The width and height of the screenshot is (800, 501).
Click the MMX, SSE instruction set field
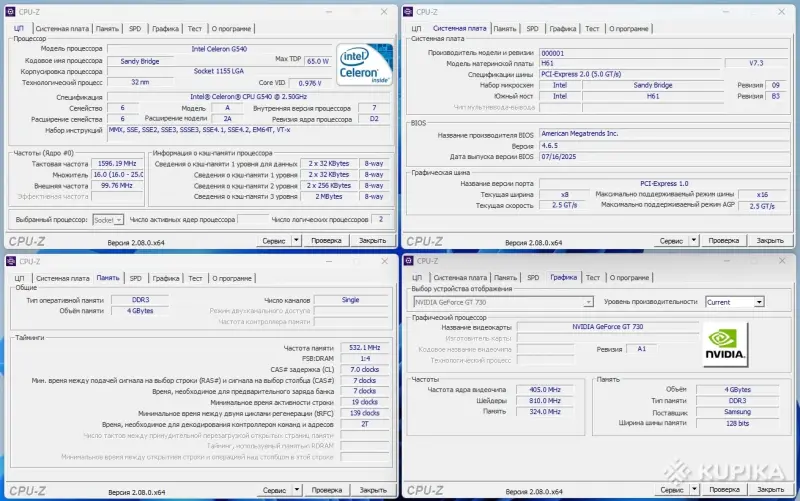pos(249,133)
